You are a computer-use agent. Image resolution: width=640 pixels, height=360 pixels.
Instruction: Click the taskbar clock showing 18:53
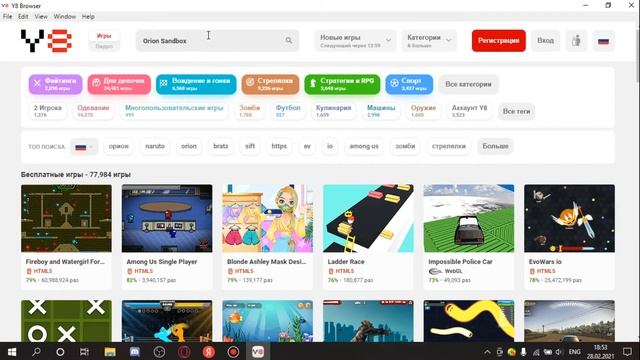tap(600, 352)
